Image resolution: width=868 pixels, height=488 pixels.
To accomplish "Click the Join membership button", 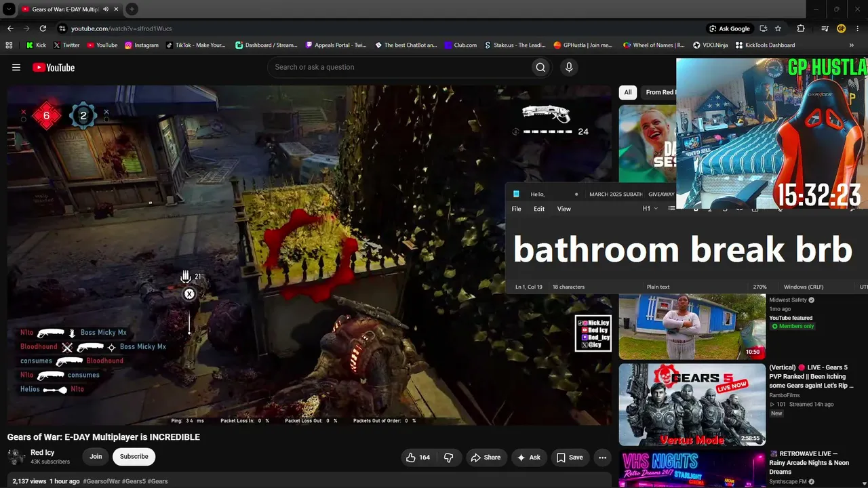I will (x=96, y=457).
